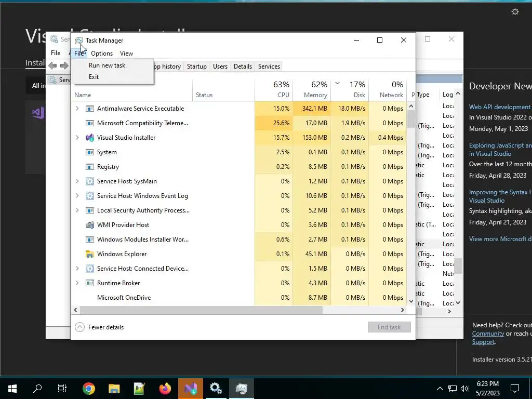Click the Windows Explorer folder icon in list
The width and height of the screenshot is (532, 399).
point(89,254)
